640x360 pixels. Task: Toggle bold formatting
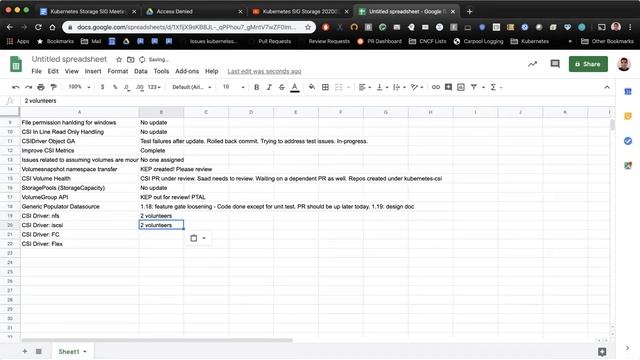tap(256, 87)
